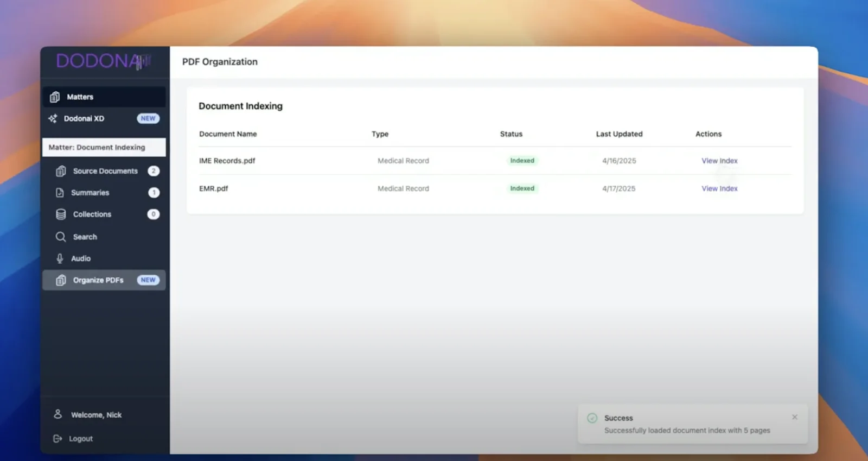Click the Summaries page icon
Viewport: 868px width, 461px height.
pos(60,193)
